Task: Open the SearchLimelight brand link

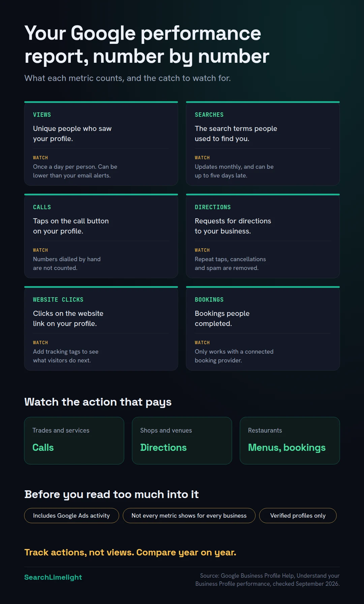Action: (53, 577)
